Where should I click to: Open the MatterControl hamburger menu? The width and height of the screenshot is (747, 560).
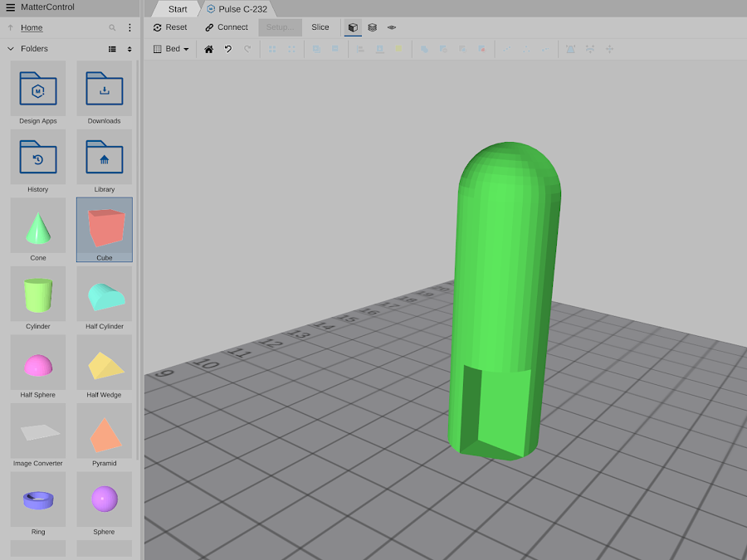(11, 7)
